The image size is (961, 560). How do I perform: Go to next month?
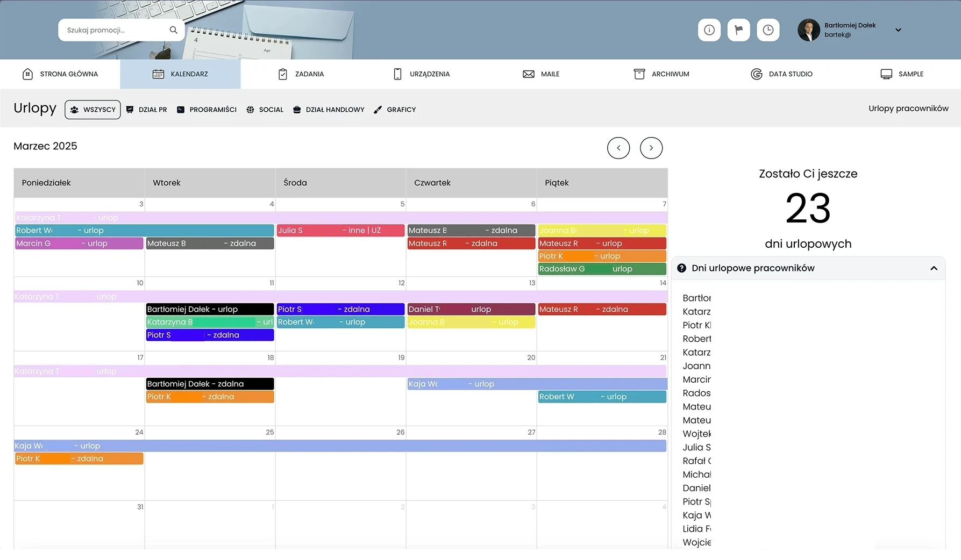(x=651, y=148)
